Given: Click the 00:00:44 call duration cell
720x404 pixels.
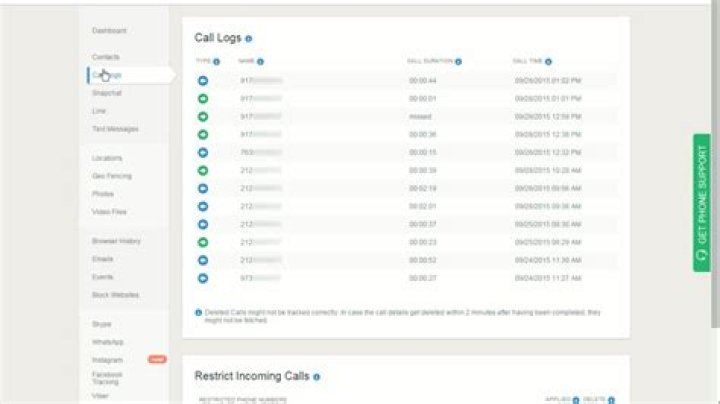Looking at the screenshot, I should pos(422,81).
